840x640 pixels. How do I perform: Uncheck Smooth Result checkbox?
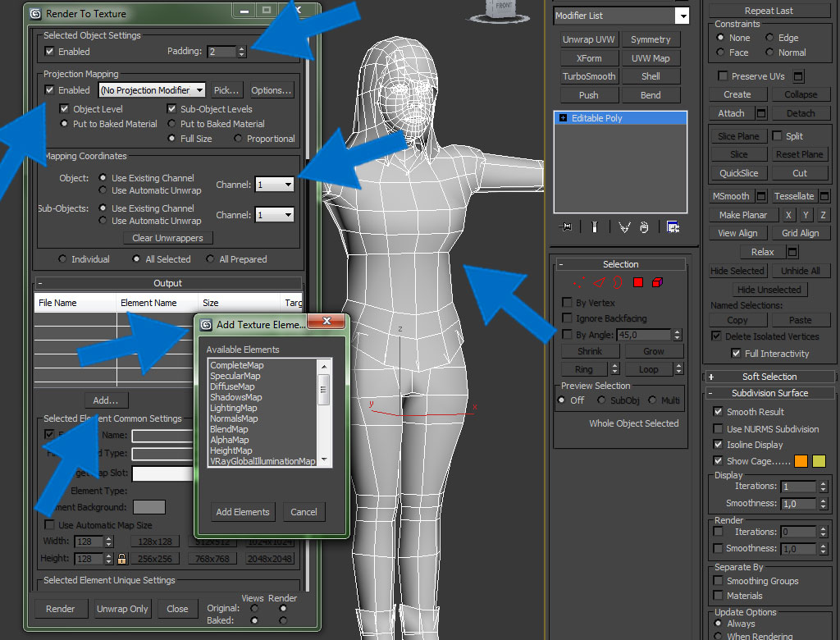[718, 412]
